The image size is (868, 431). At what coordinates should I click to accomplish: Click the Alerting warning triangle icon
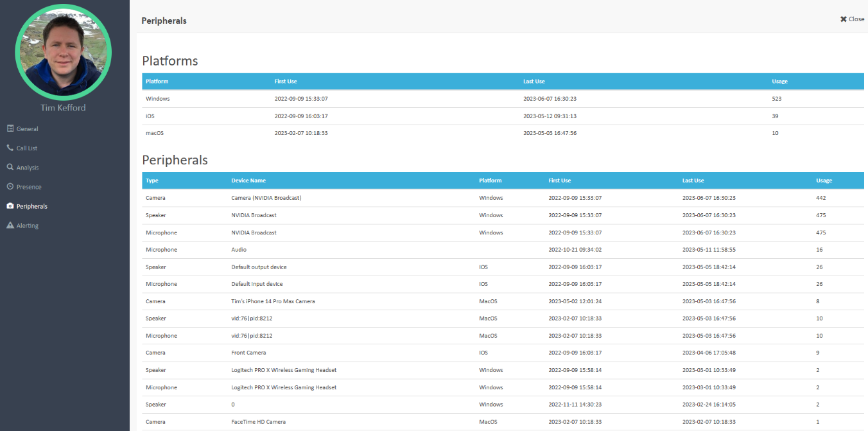(x=10, y=225)
